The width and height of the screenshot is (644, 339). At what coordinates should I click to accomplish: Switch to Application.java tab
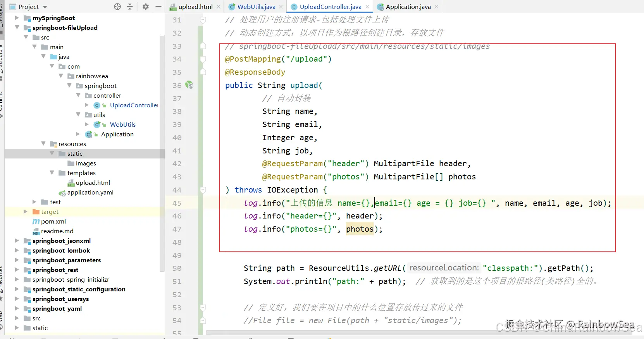[408, 7]
